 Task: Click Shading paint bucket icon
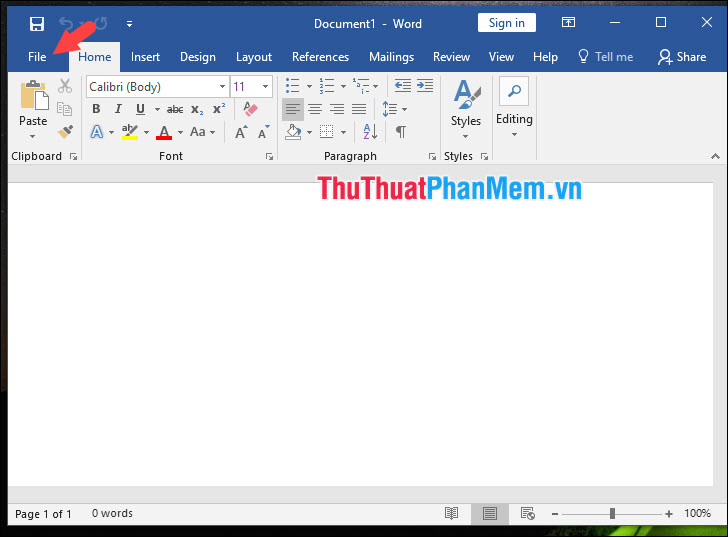click(293, 132)
